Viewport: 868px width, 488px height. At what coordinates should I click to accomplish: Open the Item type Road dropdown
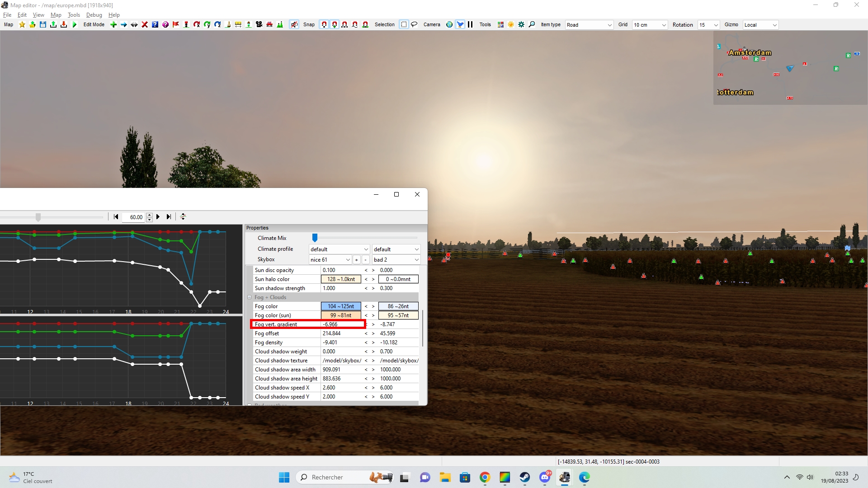click(589, 25)
